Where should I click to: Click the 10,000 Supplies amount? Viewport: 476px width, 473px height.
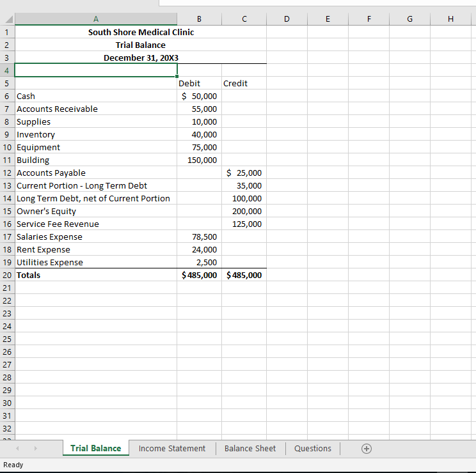click(199, 121)
